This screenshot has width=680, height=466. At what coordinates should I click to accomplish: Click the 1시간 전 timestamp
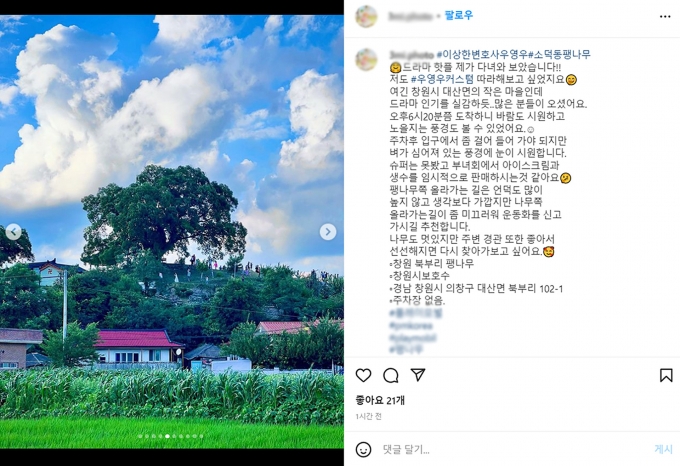tap(369, 417)
